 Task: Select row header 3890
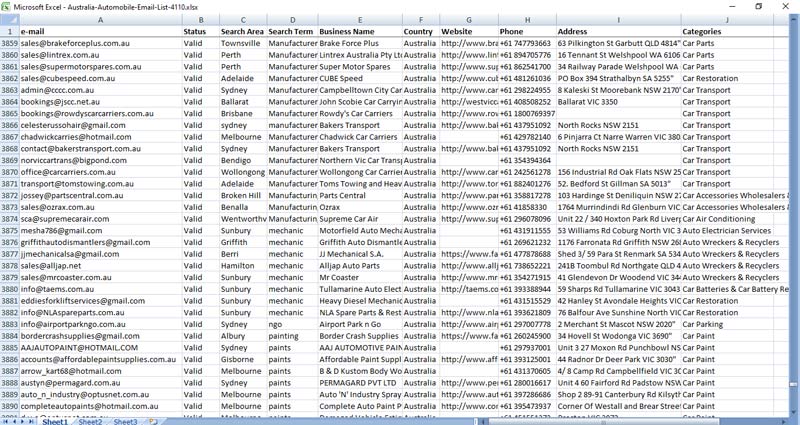click(10, 407)
